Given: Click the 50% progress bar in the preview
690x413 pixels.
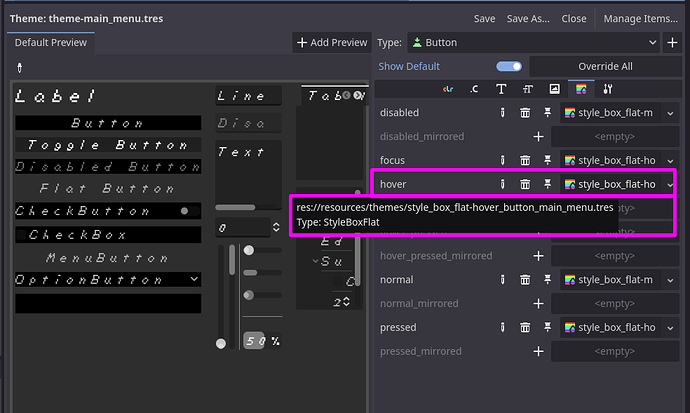Looking at the screenshot, I should click(262, 341).
